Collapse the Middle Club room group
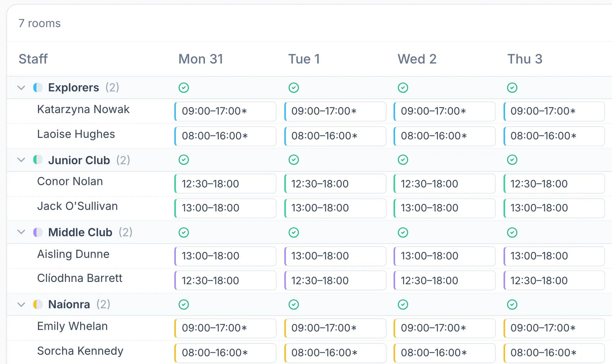This screenshot has height=364, width=612. (21, 232)
